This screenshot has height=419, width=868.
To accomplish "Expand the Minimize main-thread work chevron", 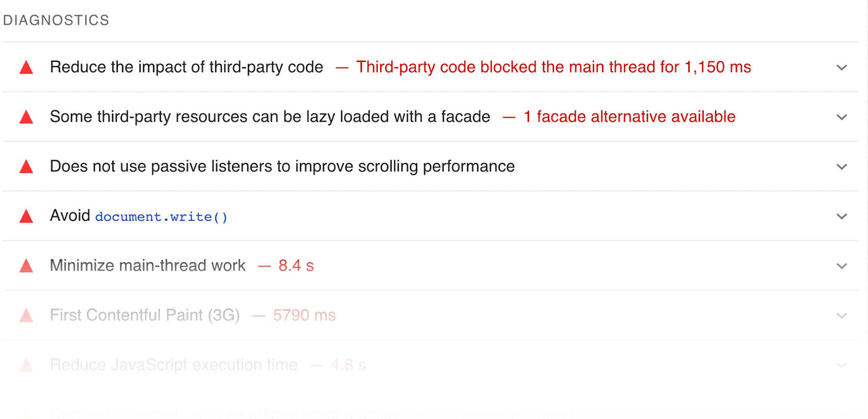I will (841, 266).
